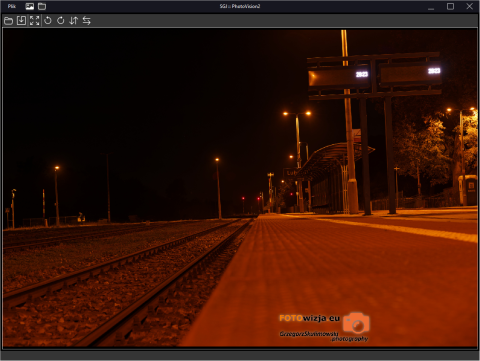Switch to the image view tab icon

(x=30, y=6)
